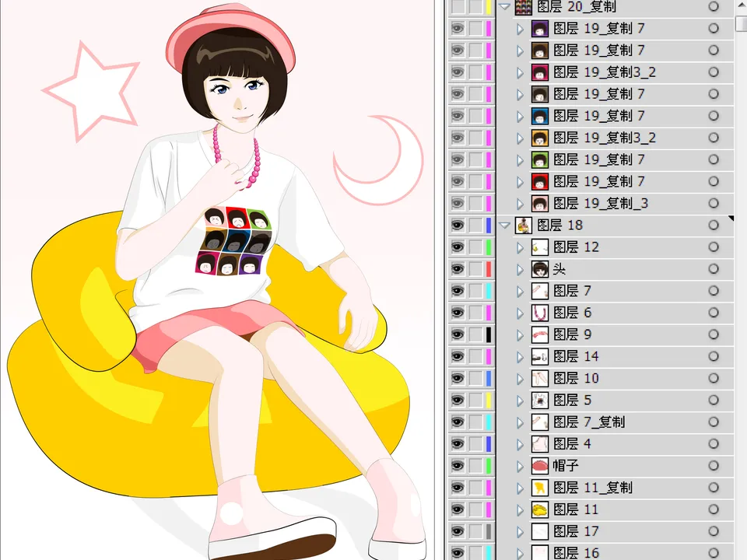Click the yellow star thumbnail of 图层 11_复制
Viewport: 747px width, 560px height.
[x=539, y=488]
